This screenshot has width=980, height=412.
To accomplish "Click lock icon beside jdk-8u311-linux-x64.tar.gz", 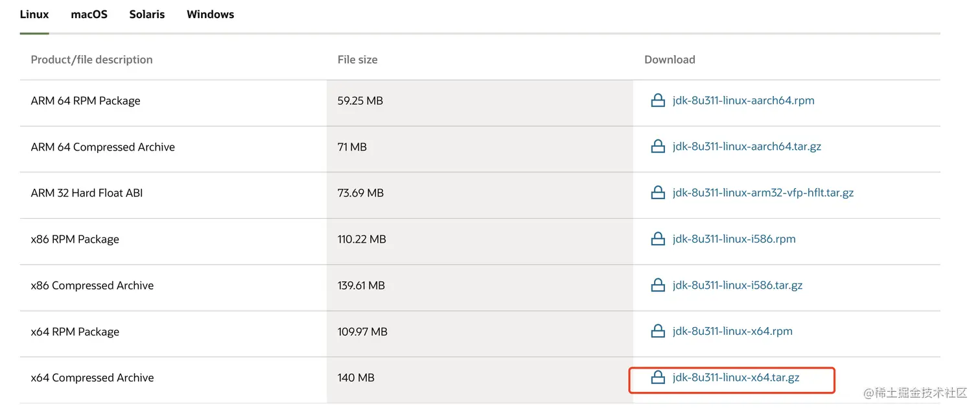I will [658, 377].
